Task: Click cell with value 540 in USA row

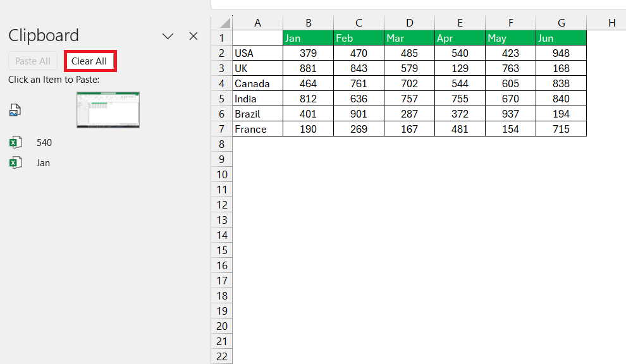Action: 460,53
